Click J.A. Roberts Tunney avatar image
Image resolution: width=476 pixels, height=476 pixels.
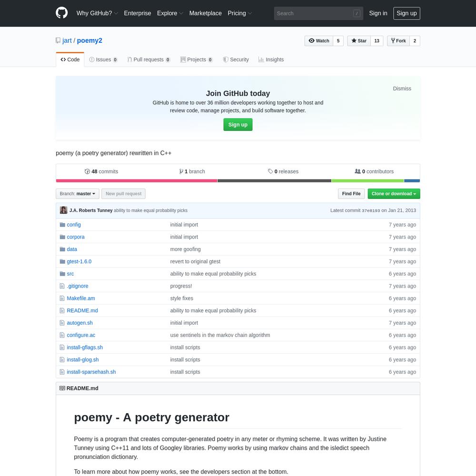point(63,210)
